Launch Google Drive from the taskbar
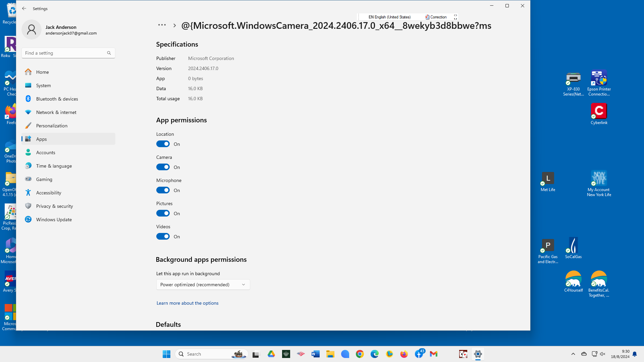 pyautogui.click(x=271, y=354)
